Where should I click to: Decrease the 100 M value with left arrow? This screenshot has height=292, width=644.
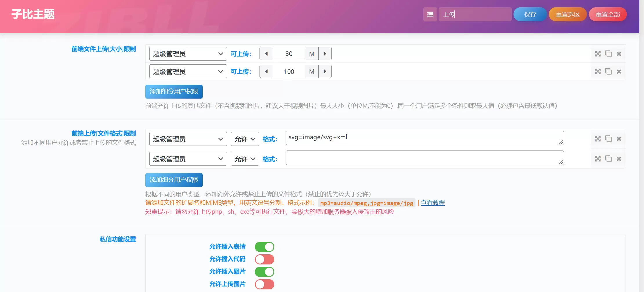(266, 71)
